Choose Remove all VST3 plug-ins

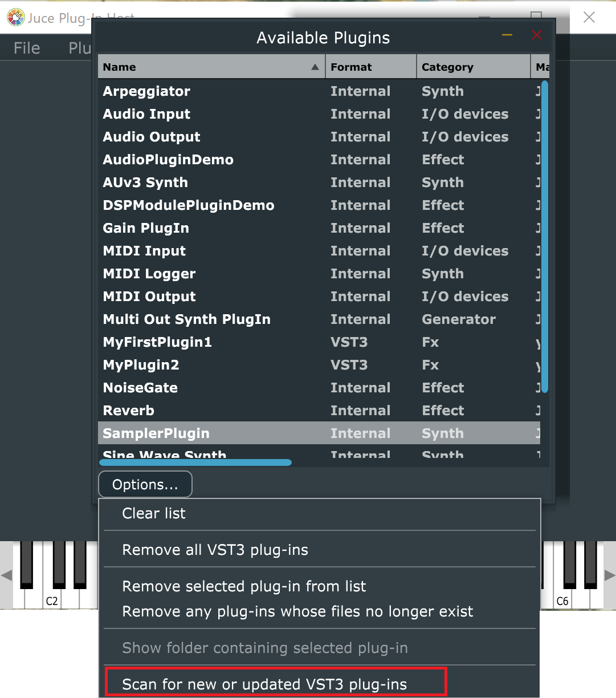320,550
